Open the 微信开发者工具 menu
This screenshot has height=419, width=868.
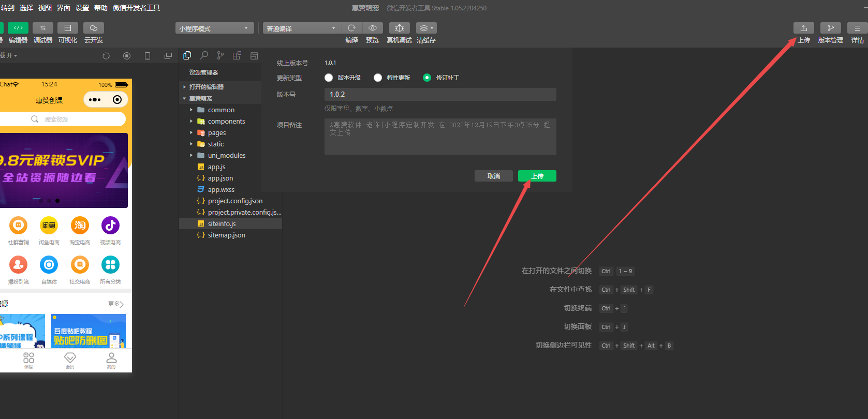[x=137, y=8]
